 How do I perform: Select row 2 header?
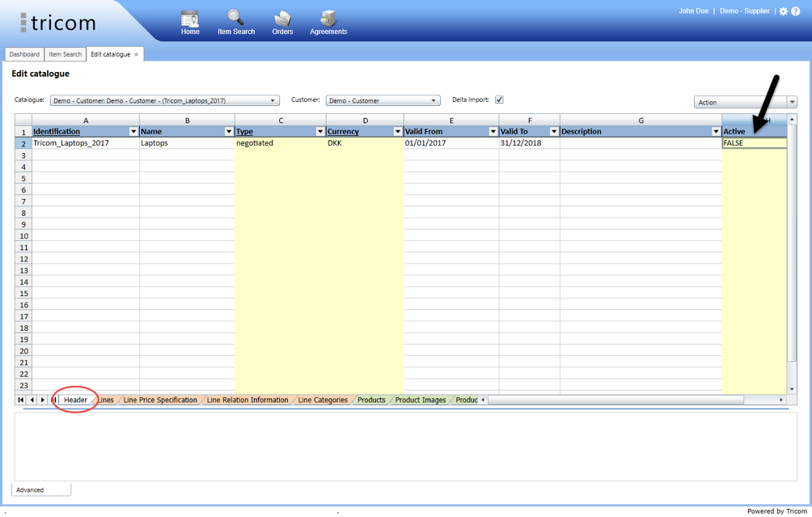point(23,143)
